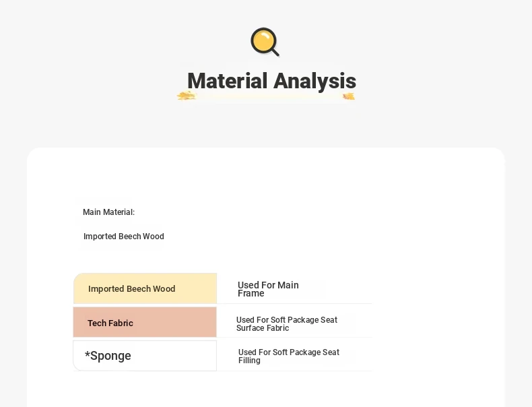Click the Soft Package Seat Filling text
Screen dimensions: 532x407
tap(289, 356)
